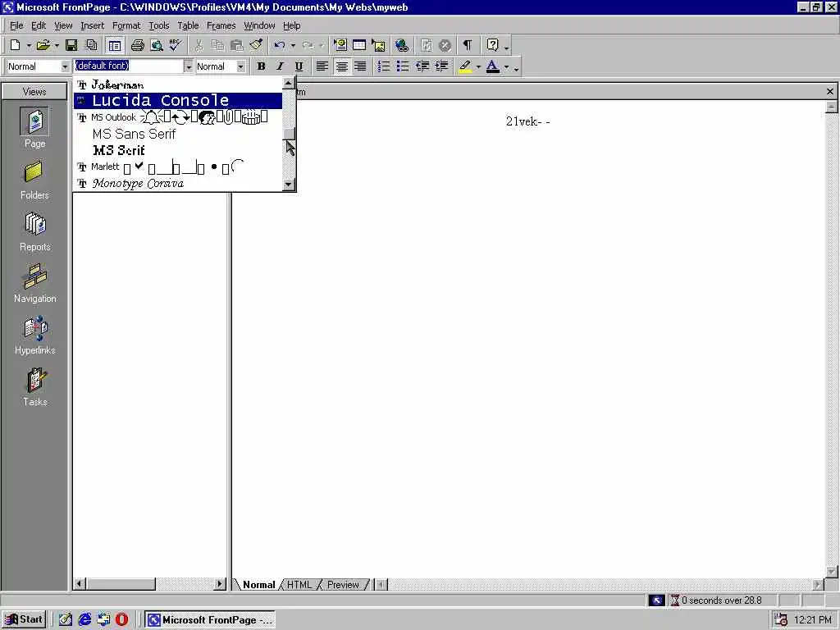Toggle Center alignment

pyautogui.click(x=341, y=66)
